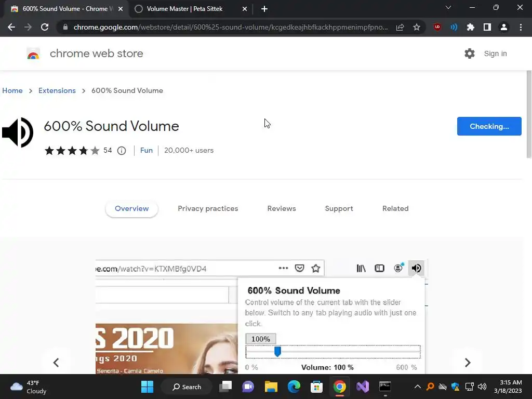Click the Fun category link

146,150
